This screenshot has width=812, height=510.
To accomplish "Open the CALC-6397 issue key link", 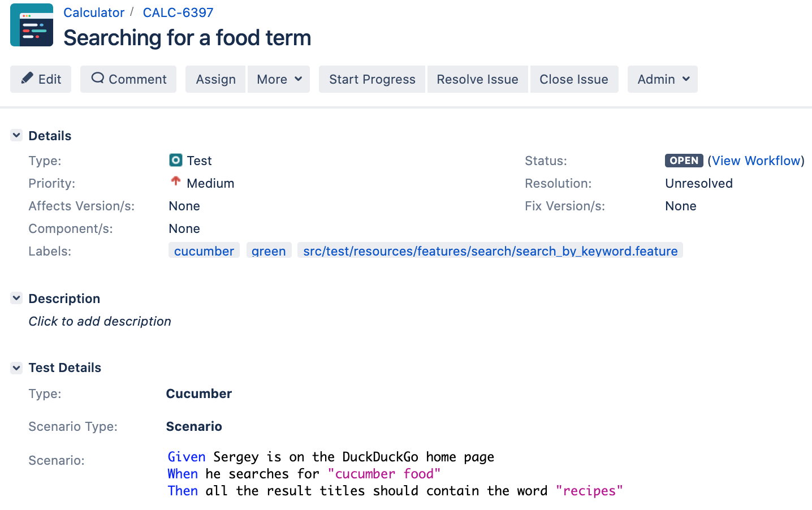I will 178,12.
